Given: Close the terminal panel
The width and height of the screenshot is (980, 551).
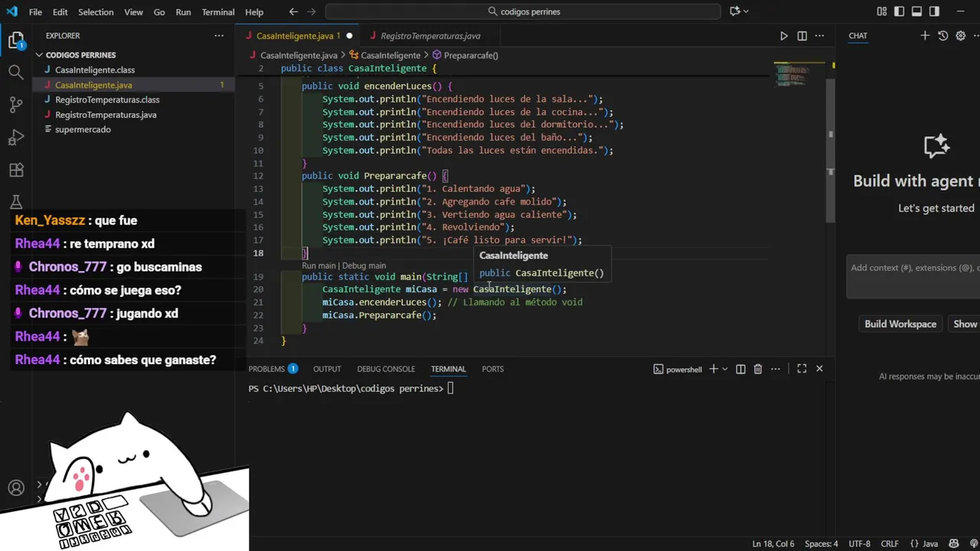Looking at the screenshot, I should [x=819, y=369].
